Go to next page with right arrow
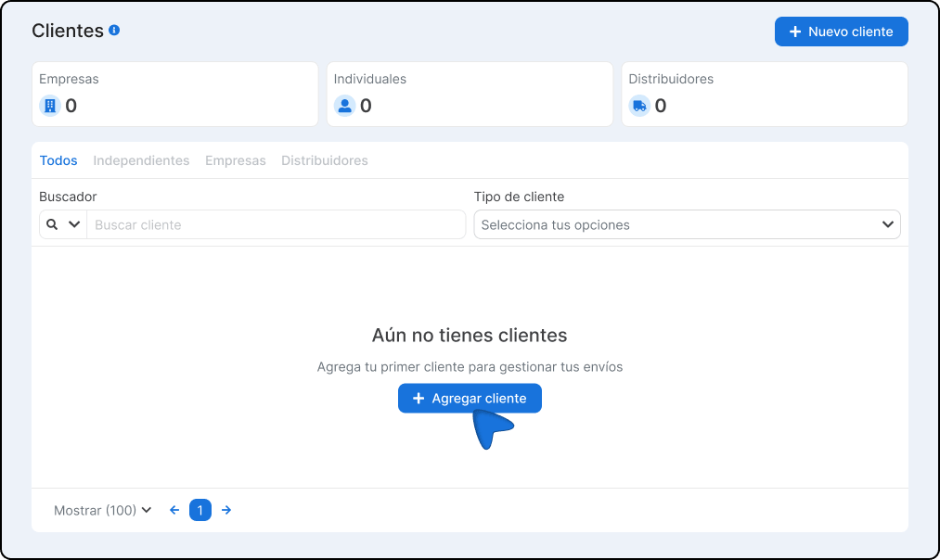This screenshot has width=940, height=560. click(226, 510)
